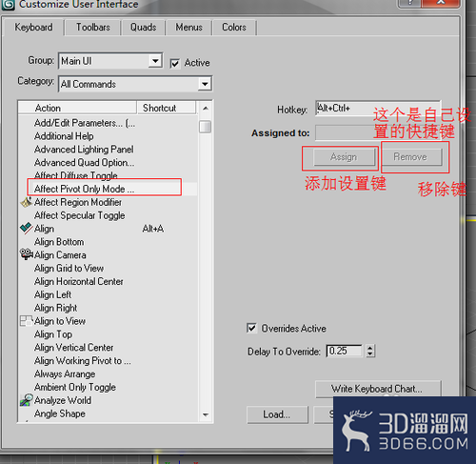
Task: Select Align Grid to View action
Action: click(x=69, y=269)
